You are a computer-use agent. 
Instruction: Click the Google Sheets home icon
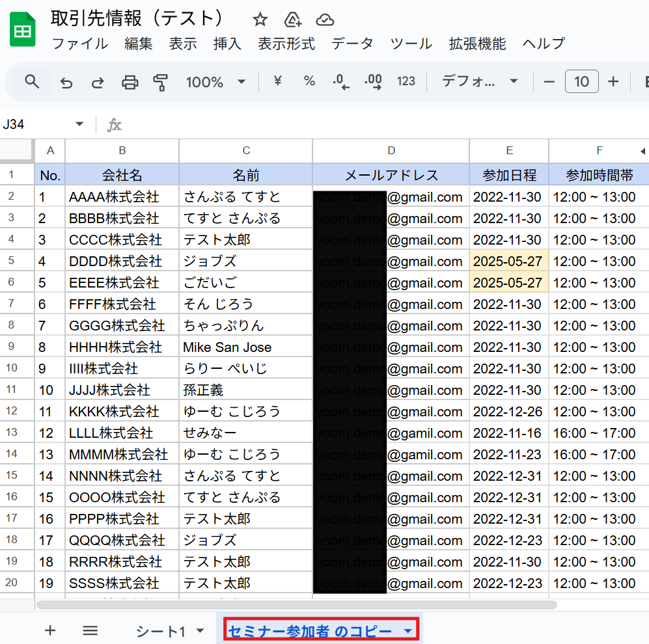point(23,31)
